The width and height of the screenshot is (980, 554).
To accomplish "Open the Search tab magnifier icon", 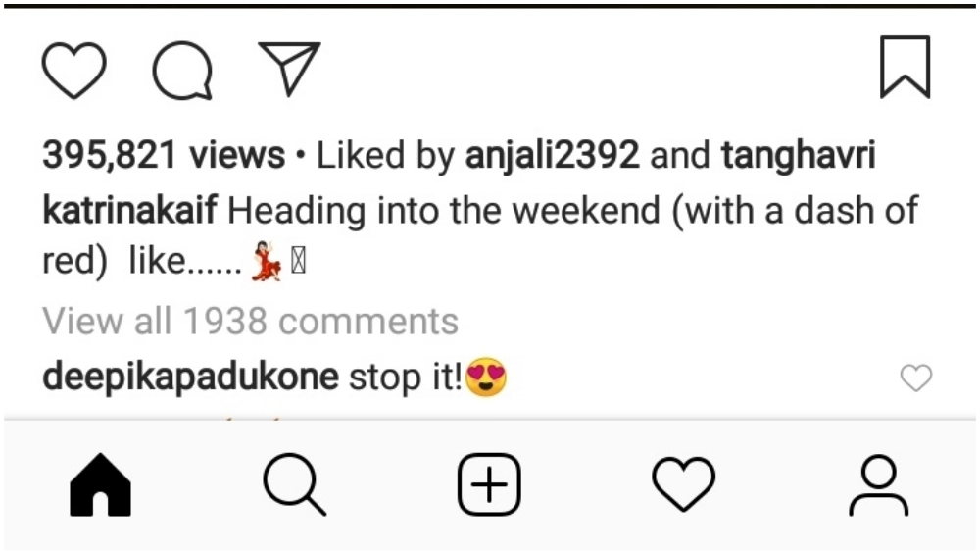I will click(294, 485).
